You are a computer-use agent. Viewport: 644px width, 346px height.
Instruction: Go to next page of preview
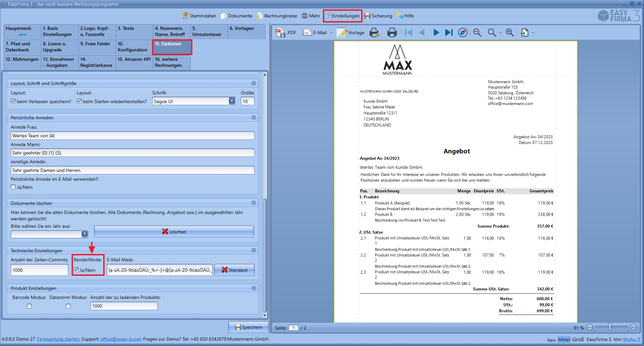[x=436, y=33]
